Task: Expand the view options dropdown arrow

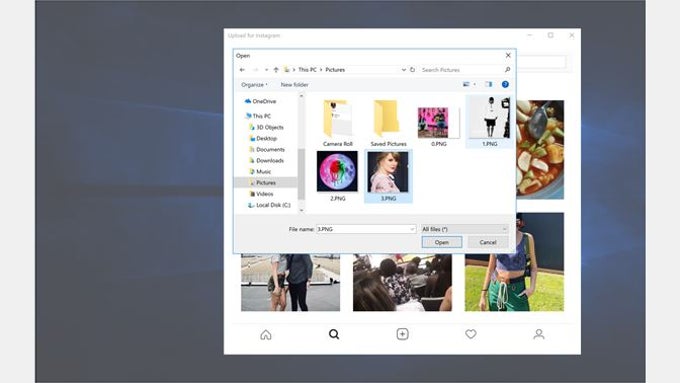Action: tap(474, 84)
